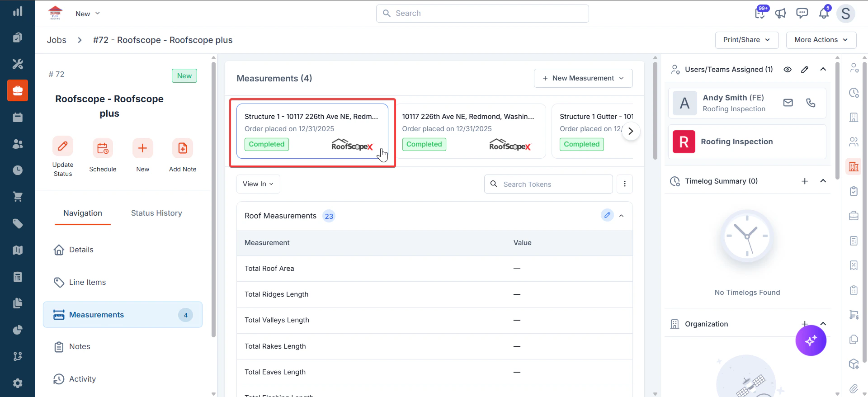Switch to the Status History tab
This screenshot has width=868, height=397.
point(156,213)
